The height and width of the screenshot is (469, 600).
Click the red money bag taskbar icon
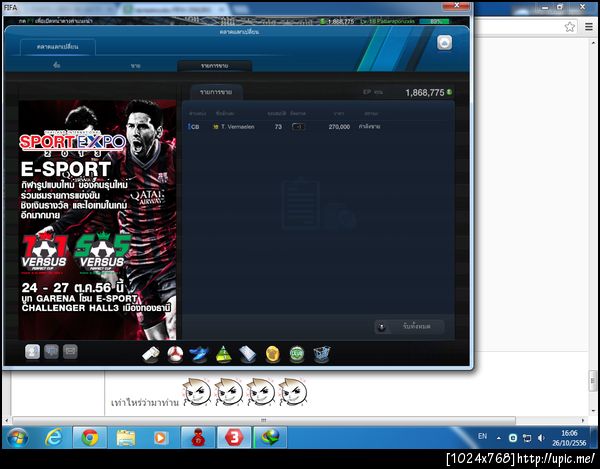[x=198, y=438]
